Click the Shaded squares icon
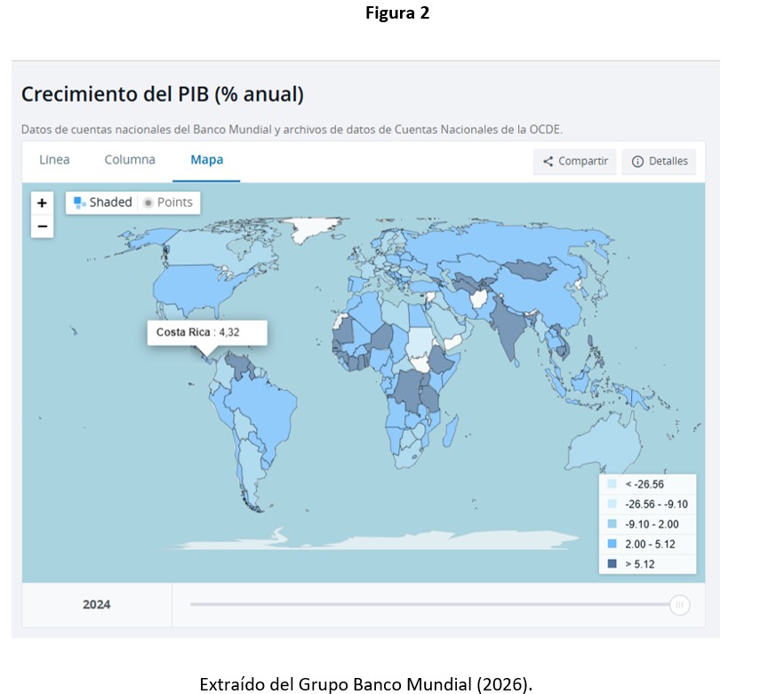This screenshot has height=694, width=784. (x=79, y=203)
